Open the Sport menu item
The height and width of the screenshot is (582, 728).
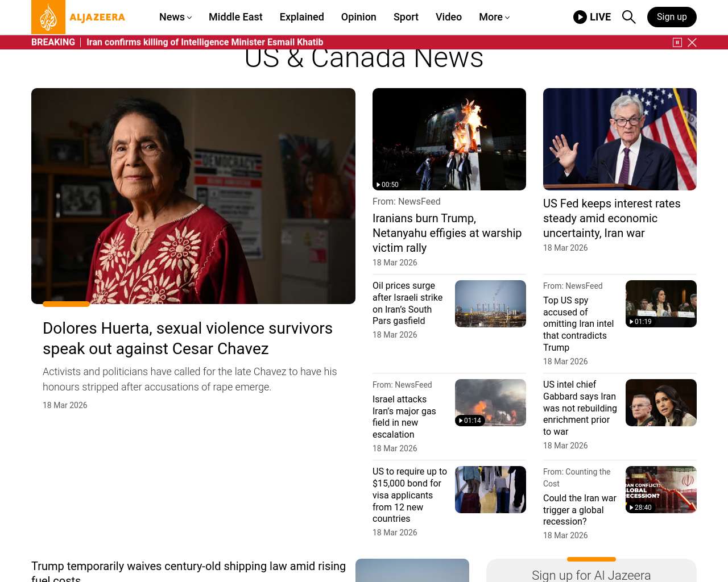(406, 17)
